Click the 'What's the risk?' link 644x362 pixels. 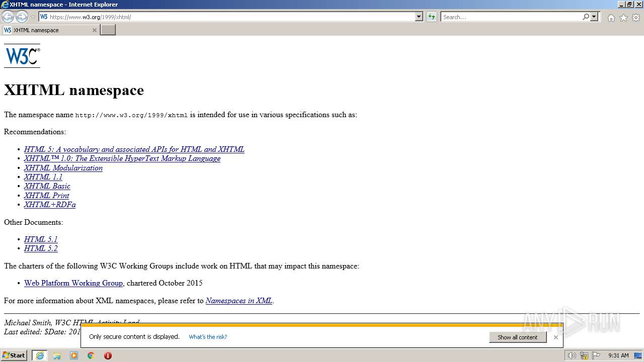pyautogui.click(x=208, y=337)
